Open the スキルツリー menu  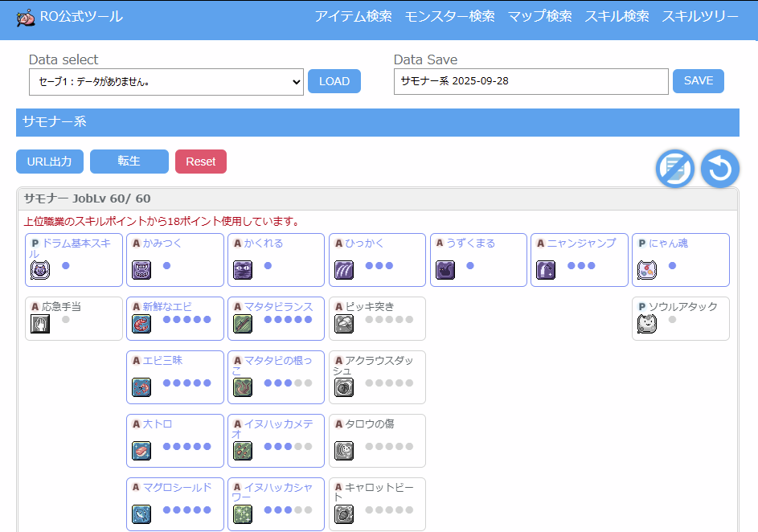[699, 16]
